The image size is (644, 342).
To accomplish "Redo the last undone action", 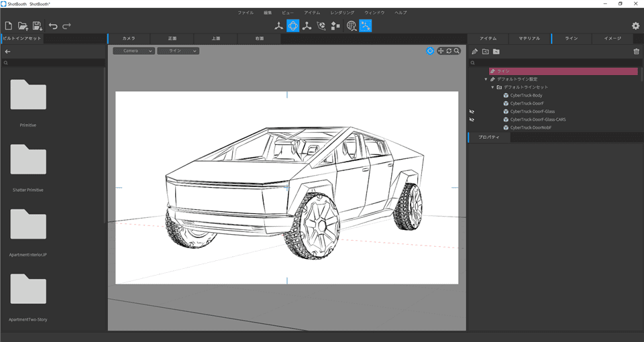I will point(66,26).
